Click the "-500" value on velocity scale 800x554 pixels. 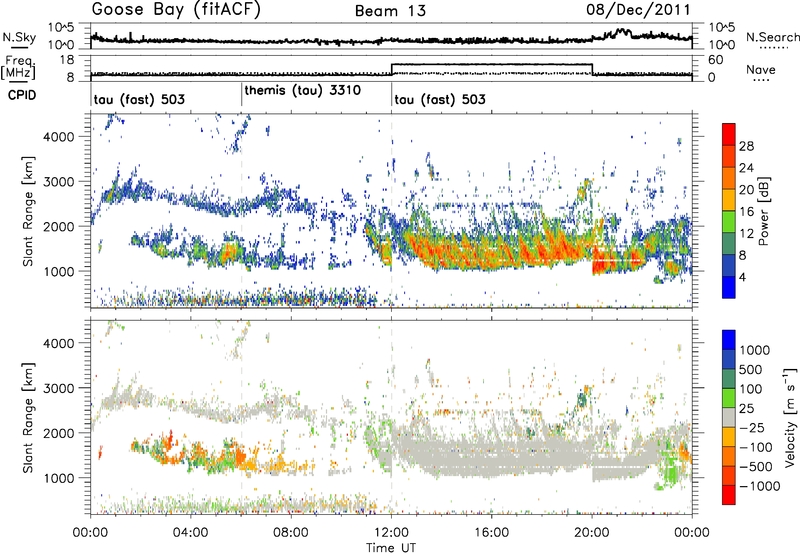[756, 467]
